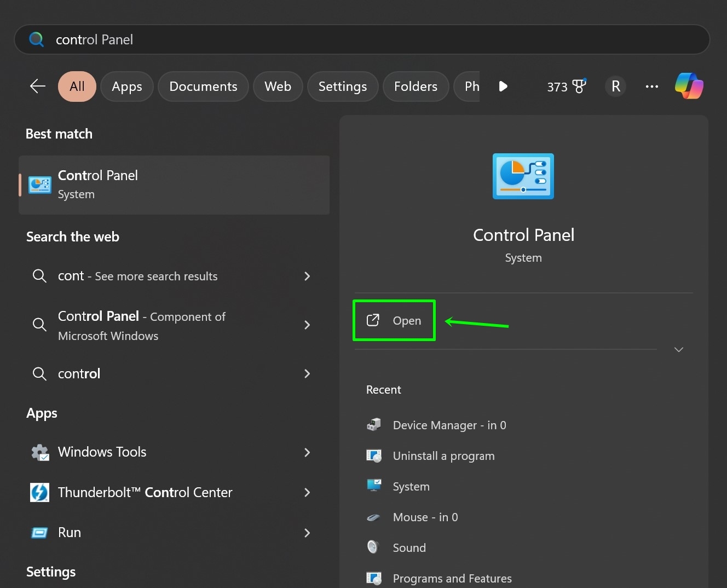Click the Open button
Image resolution: width=727 pixels, height=588 pixels.
(394, 320)
